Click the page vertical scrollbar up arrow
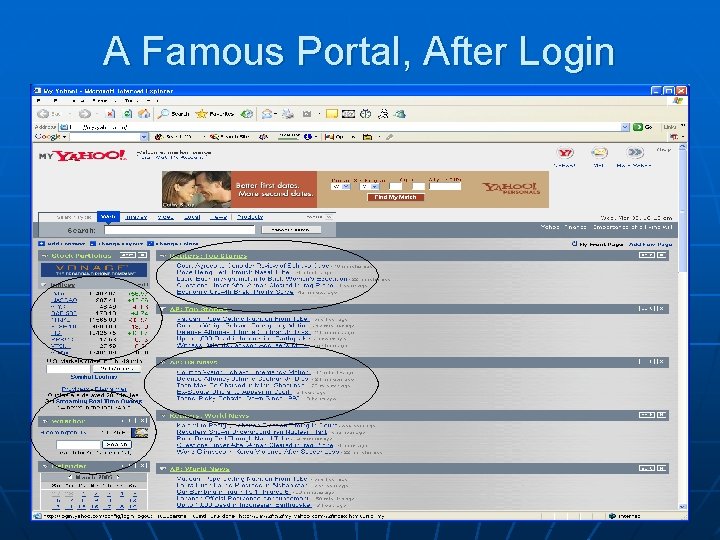The height and width of the screenshot is (540, 720). [682, 147]
